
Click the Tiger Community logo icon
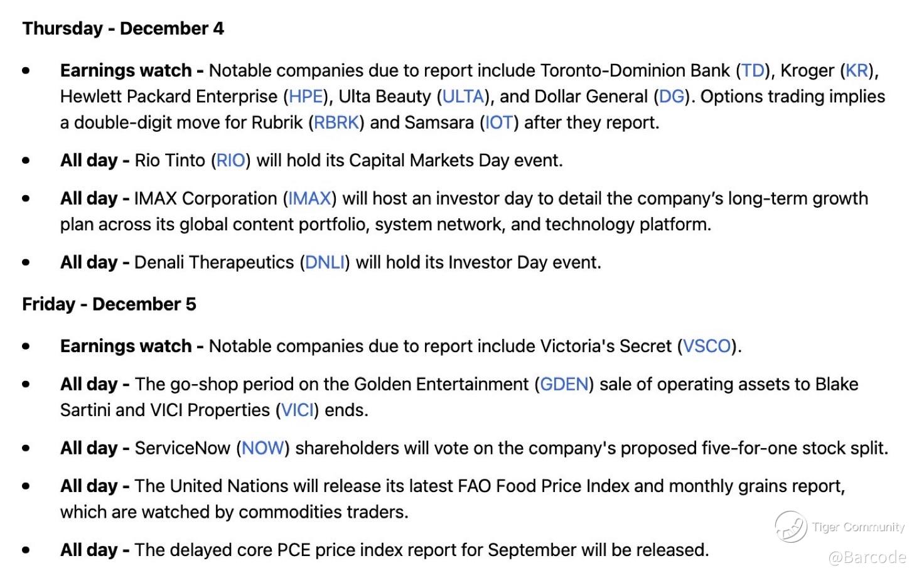click(x=790, y=527)
